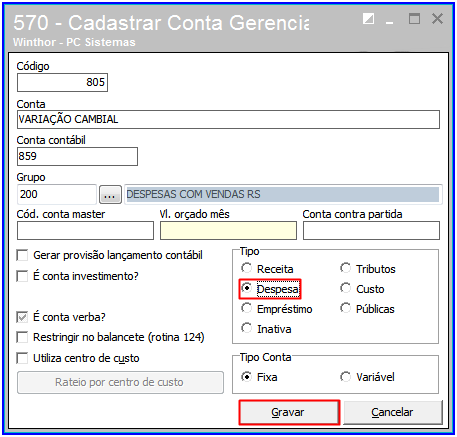
Task: Choose Tributos as the account type
Action: click(x=346, y=268)
